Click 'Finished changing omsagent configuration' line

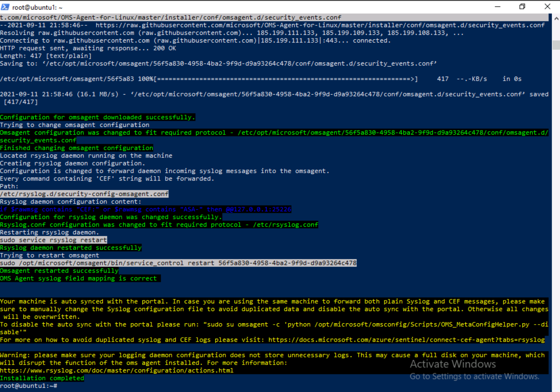(76, 148)
